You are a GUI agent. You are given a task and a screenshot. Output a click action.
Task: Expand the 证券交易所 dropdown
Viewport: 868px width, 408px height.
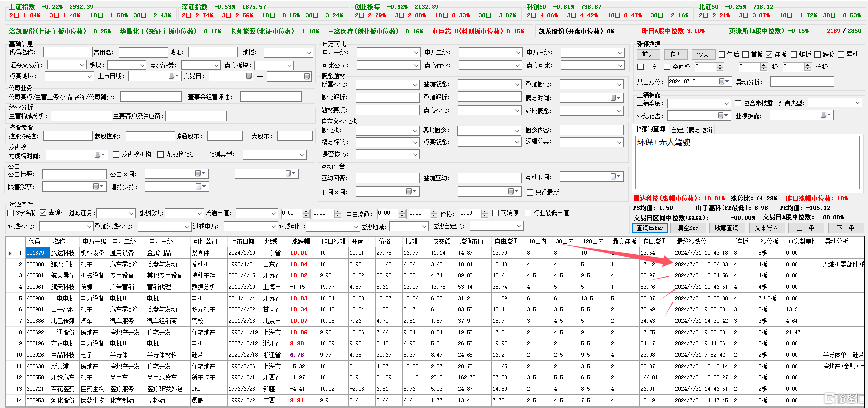point(82,65)
